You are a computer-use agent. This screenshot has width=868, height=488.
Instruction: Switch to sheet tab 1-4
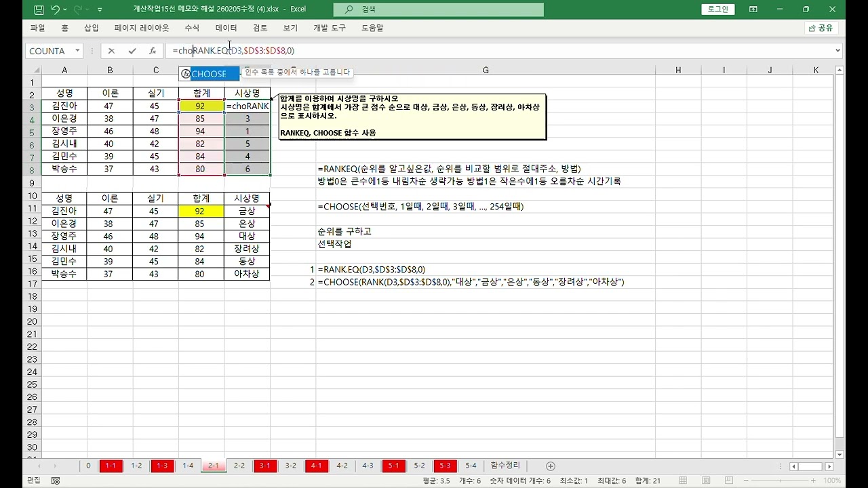click(188, 466)
